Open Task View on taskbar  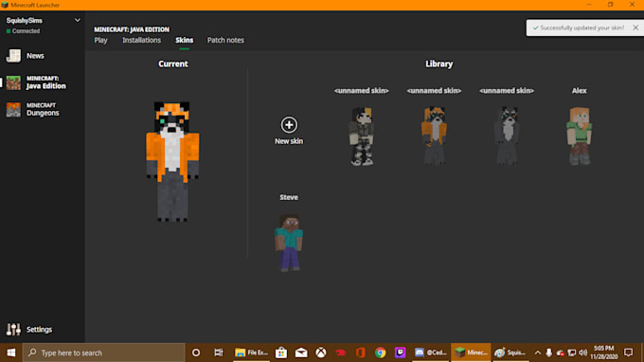point(219,353)
